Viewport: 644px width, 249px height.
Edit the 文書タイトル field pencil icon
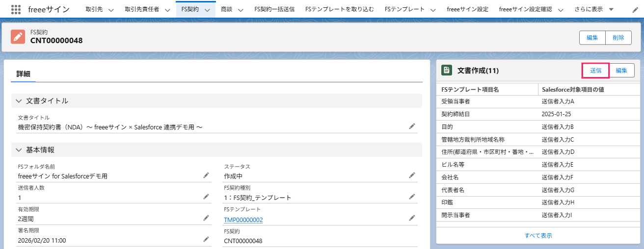coord(412,126)
